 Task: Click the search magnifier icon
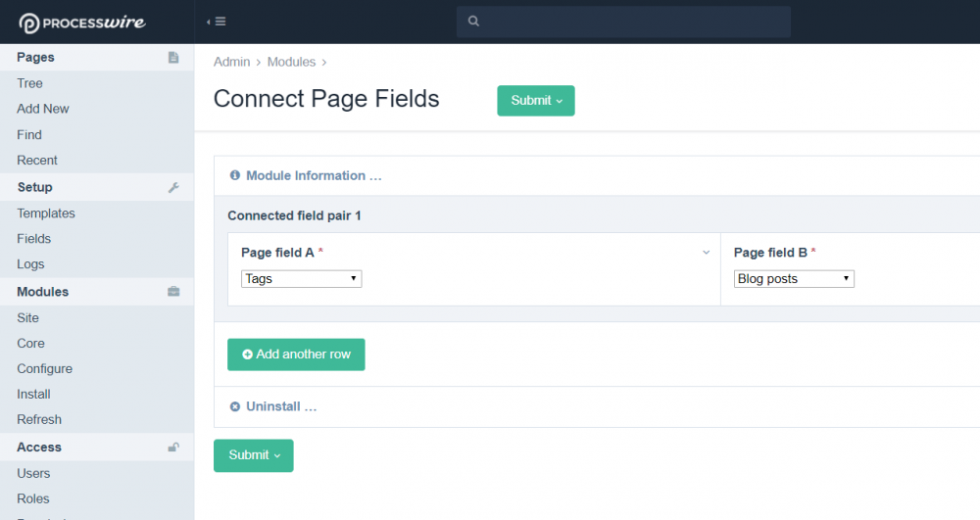(473, 22)
